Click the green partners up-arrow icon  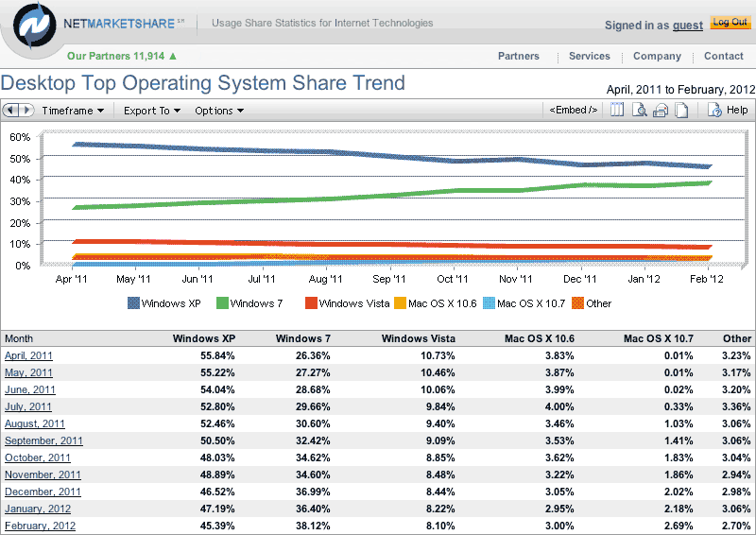(x=173, y=56)
